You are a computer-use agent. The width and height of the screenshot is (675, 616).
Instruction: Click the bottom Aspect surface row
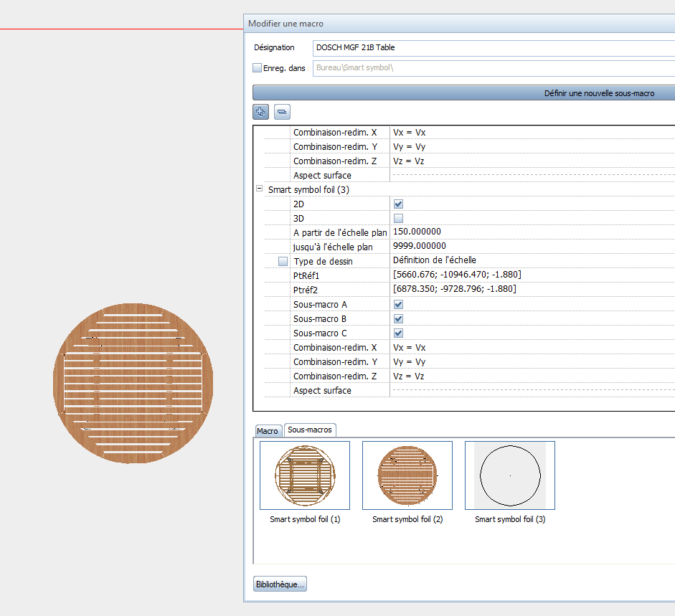(x=469, y=390)
